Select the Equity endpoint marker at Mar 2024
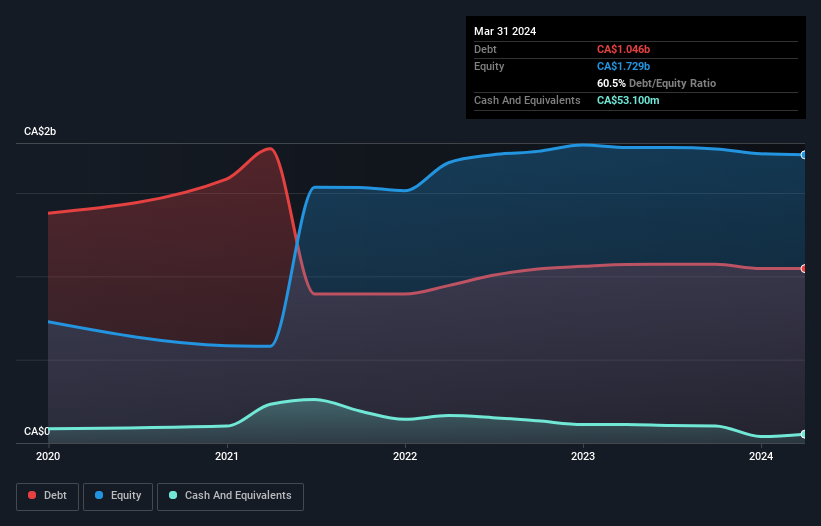The image size is (821, 526). point(804,155)
